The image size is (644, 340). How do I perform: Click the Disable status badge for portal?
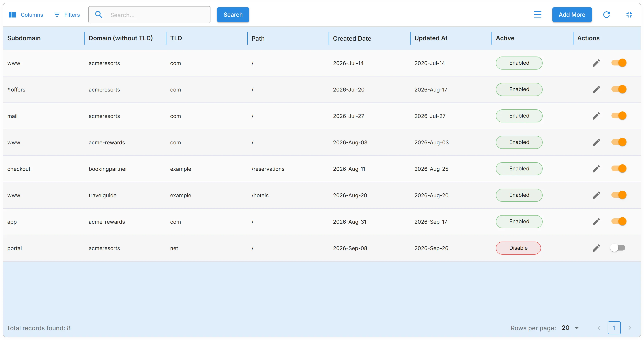pyautogui.click(x=518, y=248)
